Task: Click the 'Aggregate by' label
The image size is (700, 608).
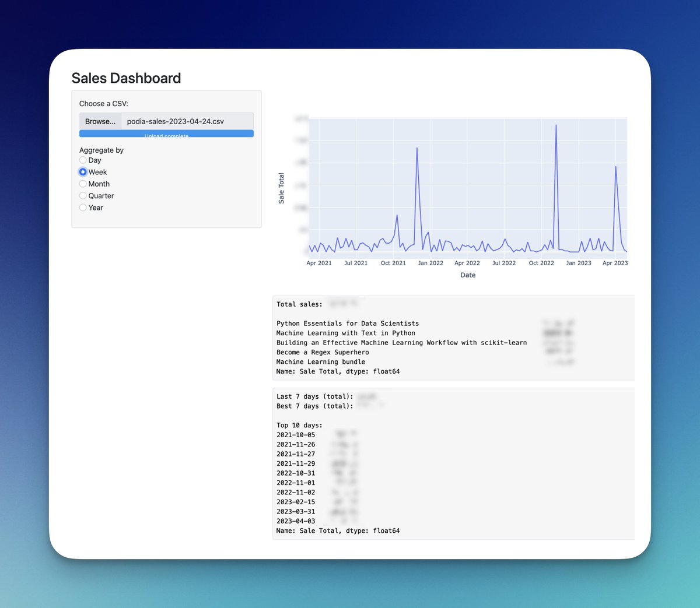Action: pos(101,150)
